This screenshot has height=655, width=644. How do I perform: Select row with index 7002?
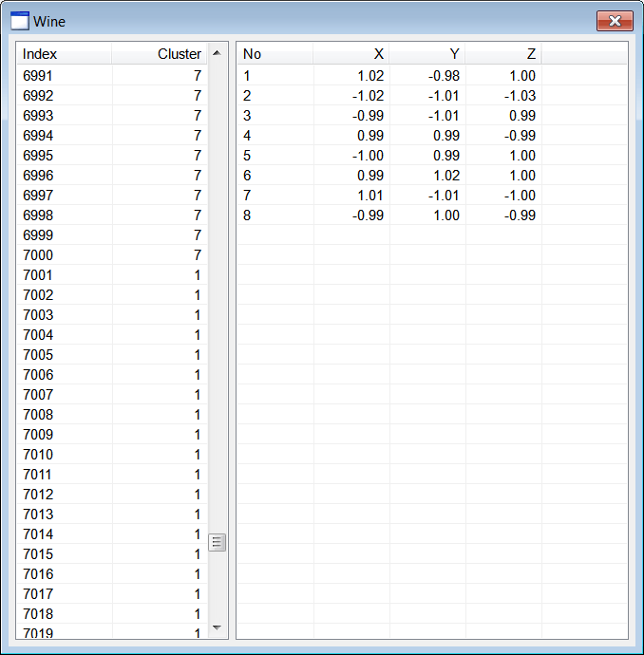(112, 295)
